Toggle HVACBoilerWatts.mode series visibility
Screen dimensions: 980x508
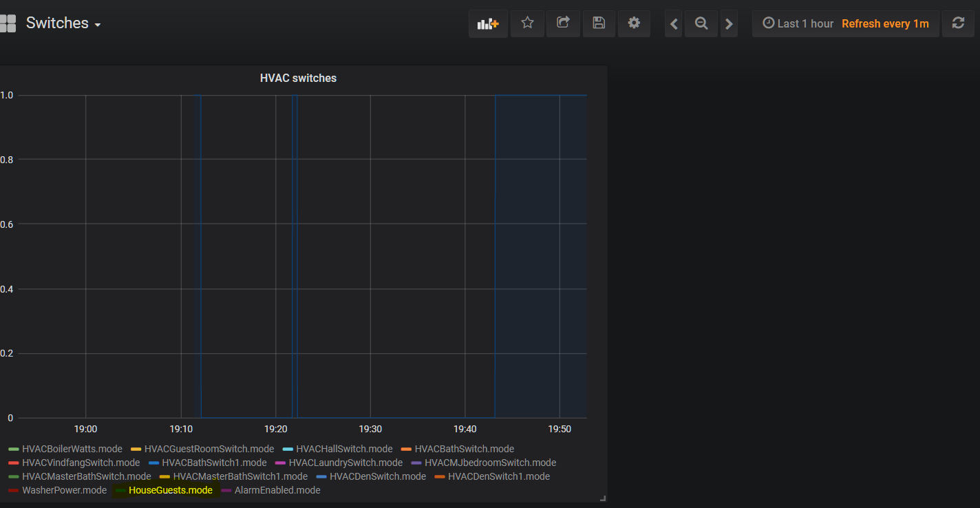pyautogui.click(x=72, y=449)
